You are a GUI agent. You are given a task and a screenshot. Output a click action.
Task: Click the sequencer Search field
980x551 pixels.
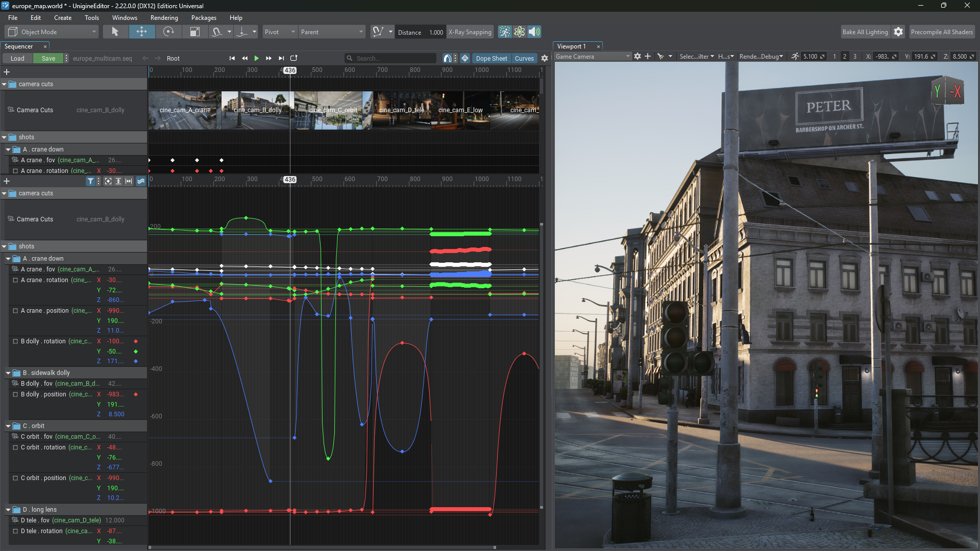[x=390, y=58]
